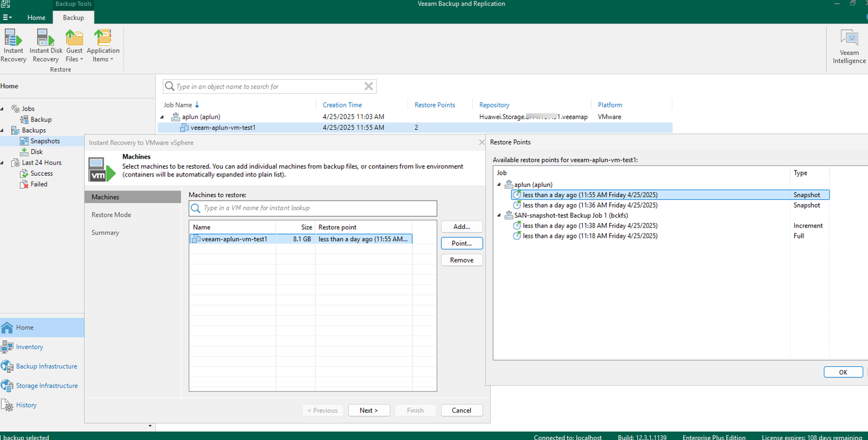This screenshot has width=868, height=440.
Task: Click the Add... button
Action: (462, 226)
